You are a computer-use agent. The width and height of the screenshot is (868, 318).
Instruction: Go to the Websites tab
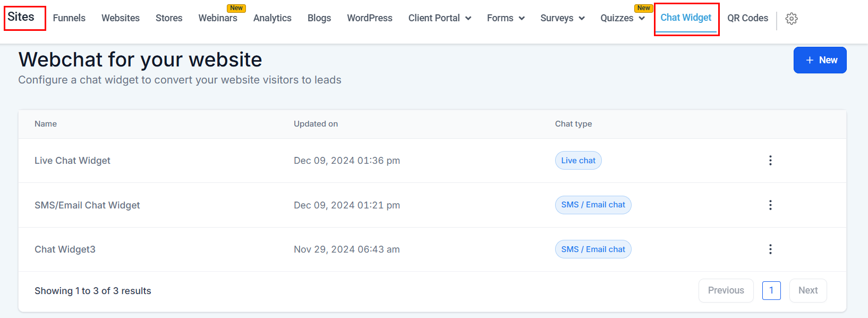pyautogui.click(x=121, y=18)
